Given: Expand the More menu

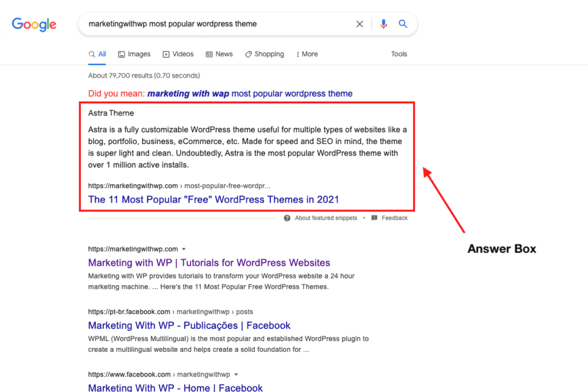Looking at the screenshot, I should [x=307, y=55].
